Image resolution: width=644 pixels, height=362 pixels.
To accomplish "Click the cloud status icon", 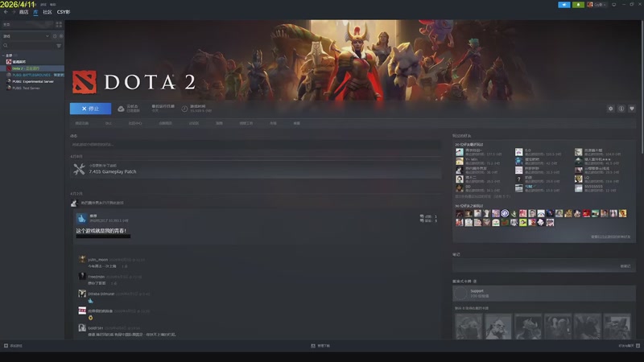I will click(122, 109).
